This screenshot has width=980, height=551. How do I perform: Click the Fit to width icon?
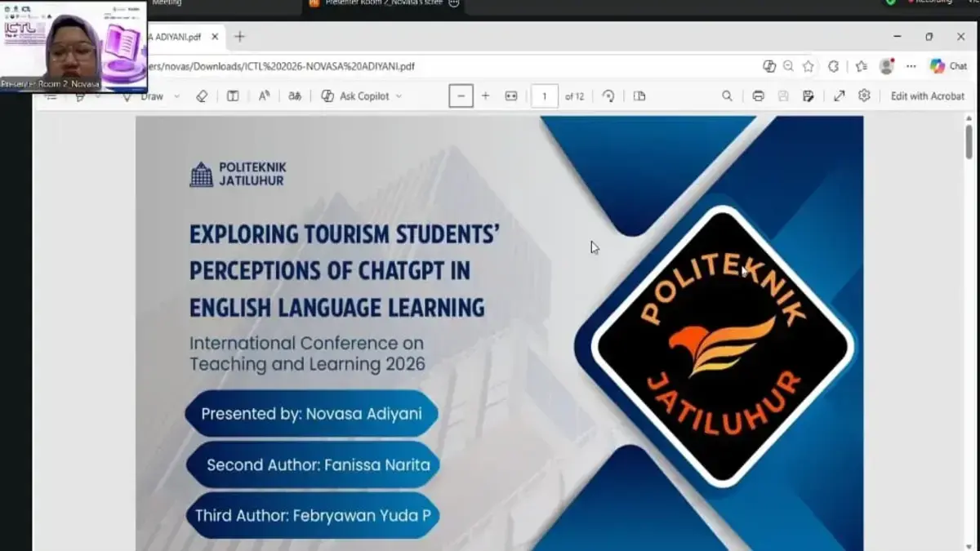pos(511,96)
